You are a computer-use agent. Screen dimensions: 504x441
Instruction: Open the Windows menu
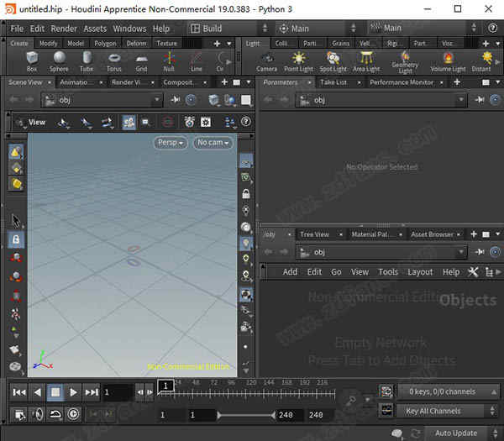pos(129,29)
